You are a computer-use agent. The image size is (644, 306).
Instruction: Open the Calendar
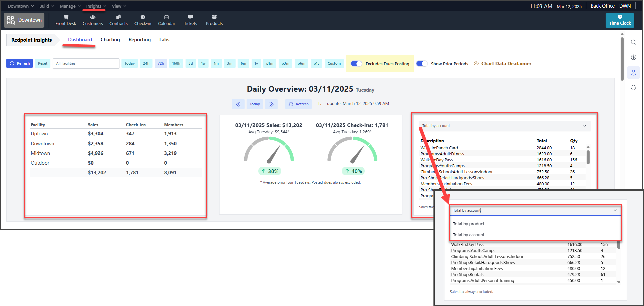[x=167, y=20]
